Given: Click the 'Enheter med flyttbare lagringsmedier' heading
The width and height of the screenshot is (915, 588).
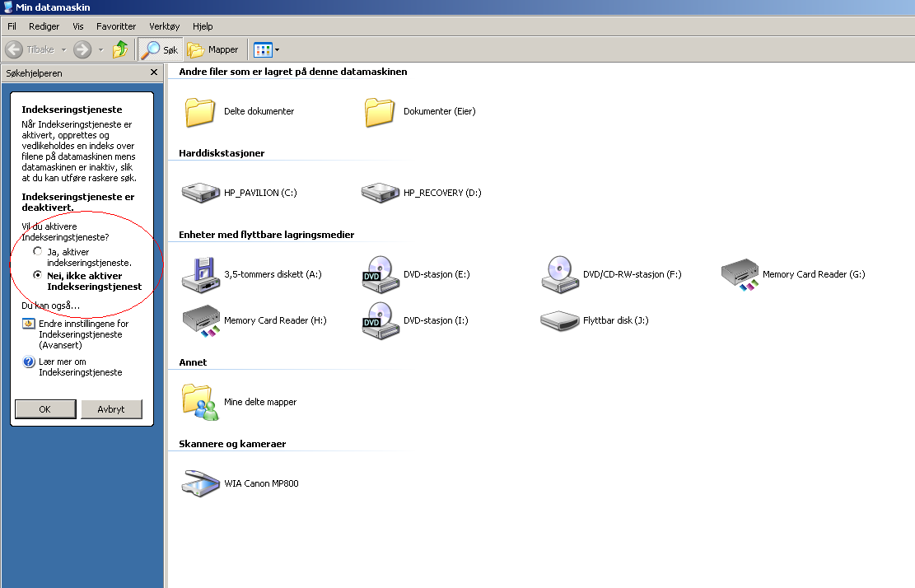Looking at the screenshot, I should click(266, 235).
